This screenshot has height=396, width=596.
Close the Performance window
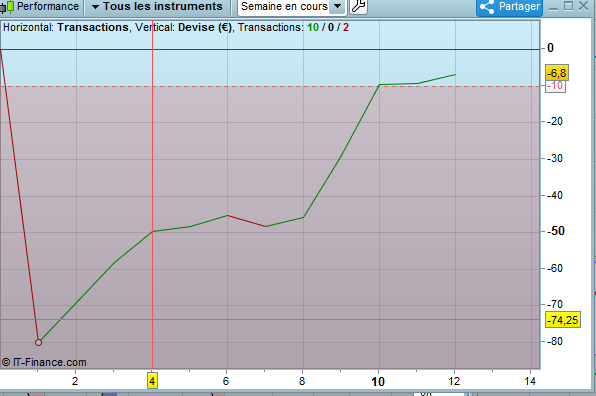(583, 6)
